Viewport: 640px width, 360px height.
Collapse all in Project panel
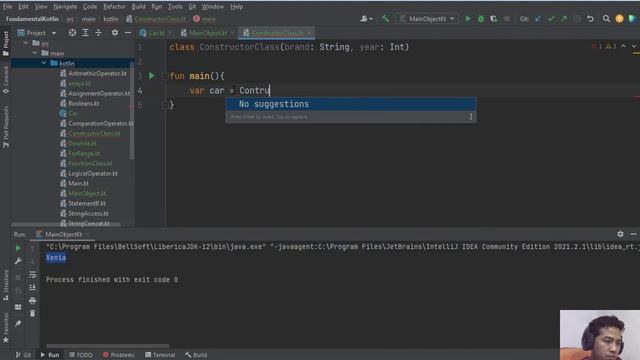[98, 33]
